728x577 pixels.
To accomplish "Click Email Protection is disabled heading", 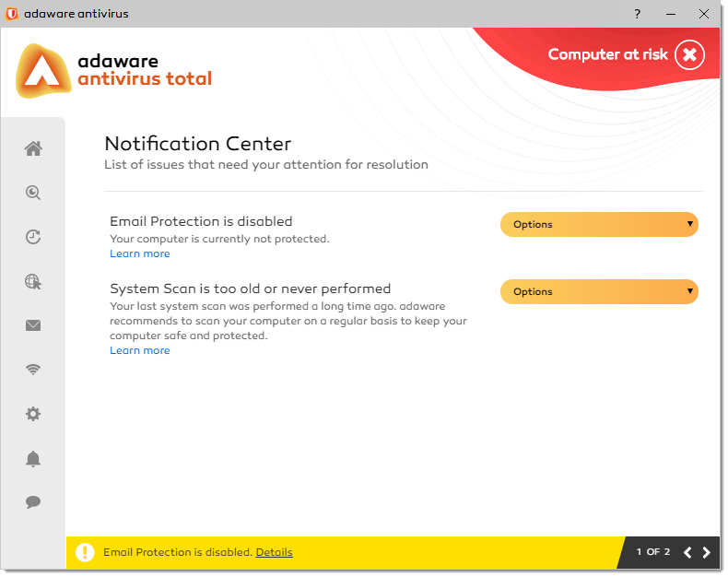I will coord(201,221).
